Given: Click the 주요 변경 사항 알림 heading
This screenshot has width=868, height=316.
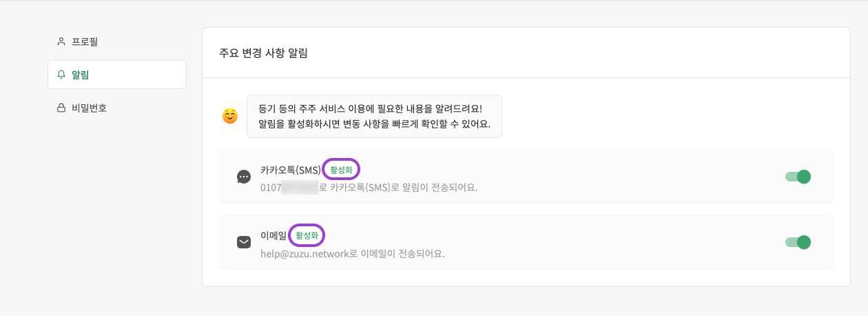Looking at the screenshot, I should click(263, 54).
